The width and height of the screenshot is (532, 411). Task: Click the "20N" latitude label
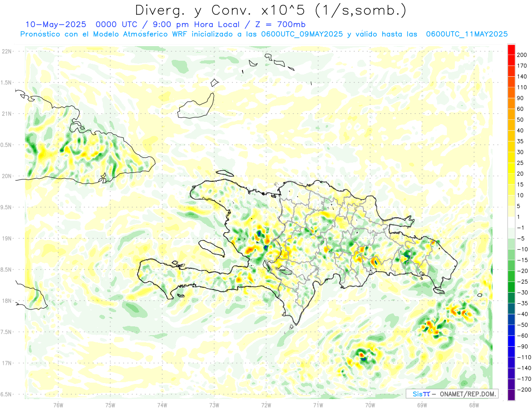[x=7, y=176]
